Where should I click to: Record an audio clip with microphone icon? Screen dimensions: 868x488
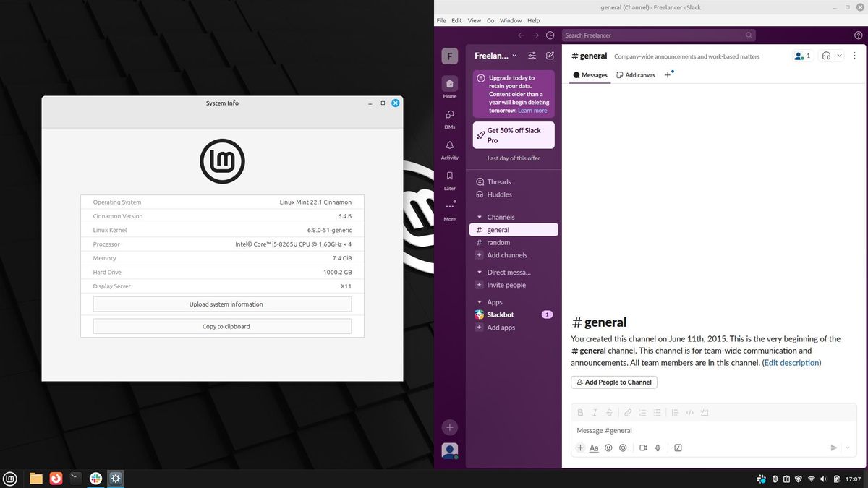[x=658, y=448]
